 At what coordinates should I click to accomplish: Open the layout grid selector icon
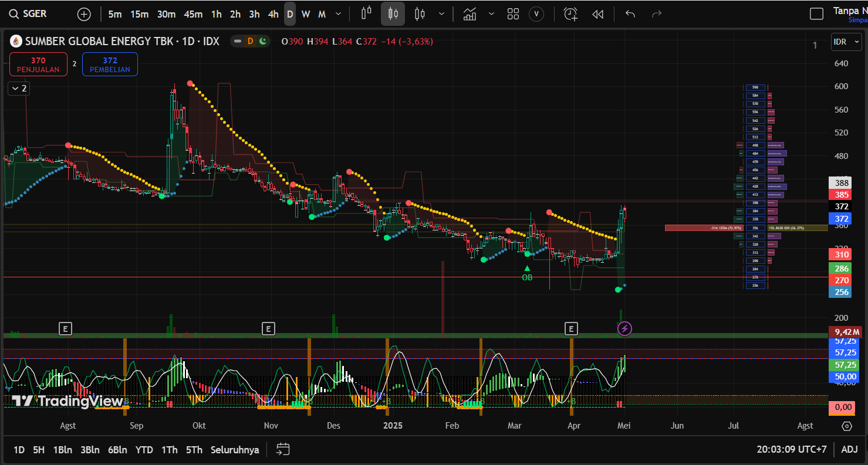[x=513, y=14]
